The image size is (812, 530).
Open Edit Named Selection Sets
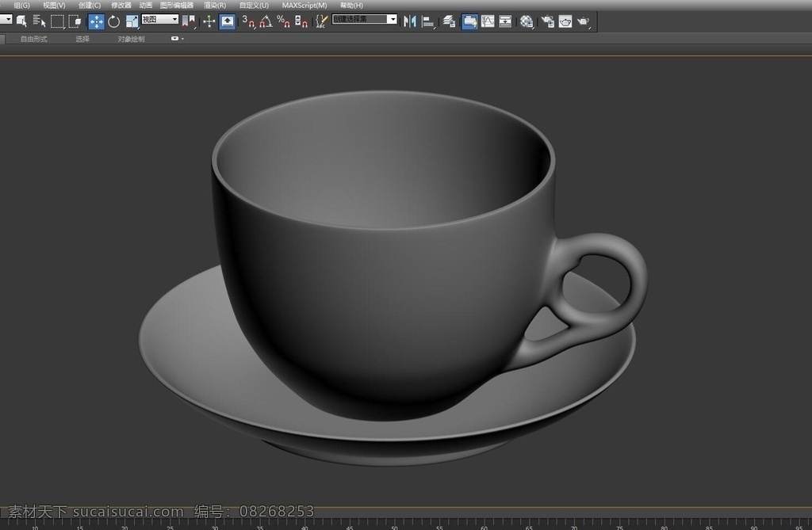point(322,21)
